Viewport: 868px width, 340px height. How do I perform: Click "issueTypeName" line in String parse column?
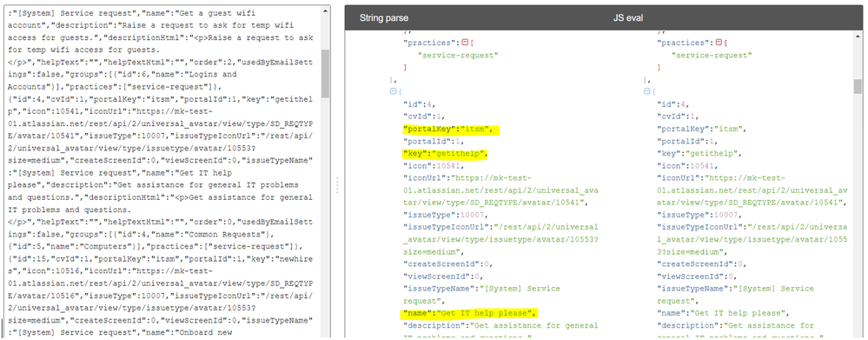click(481, 295)
